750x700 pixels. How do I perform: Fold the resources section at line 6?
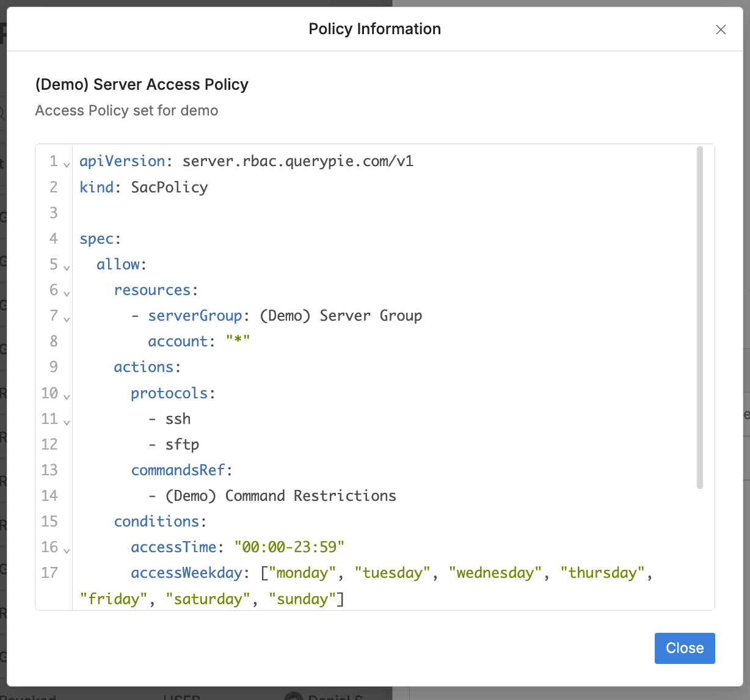point(67,293)
